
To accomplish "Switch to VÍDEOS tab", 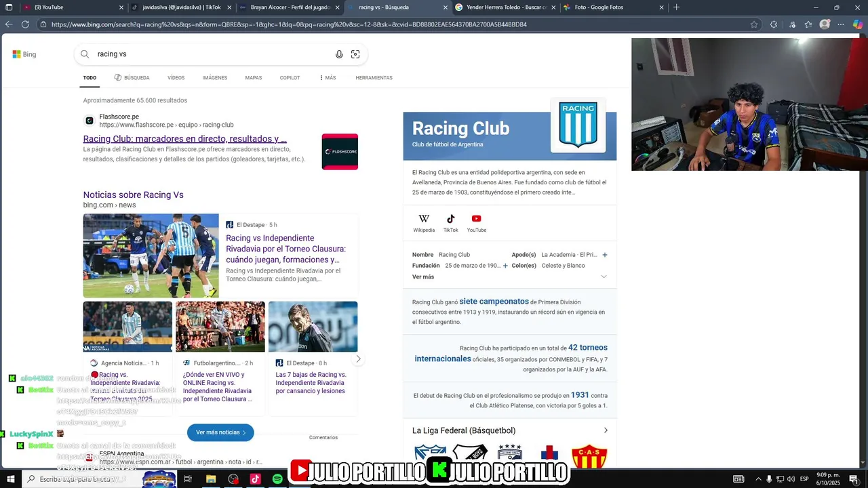I will (x=176, y=78).
